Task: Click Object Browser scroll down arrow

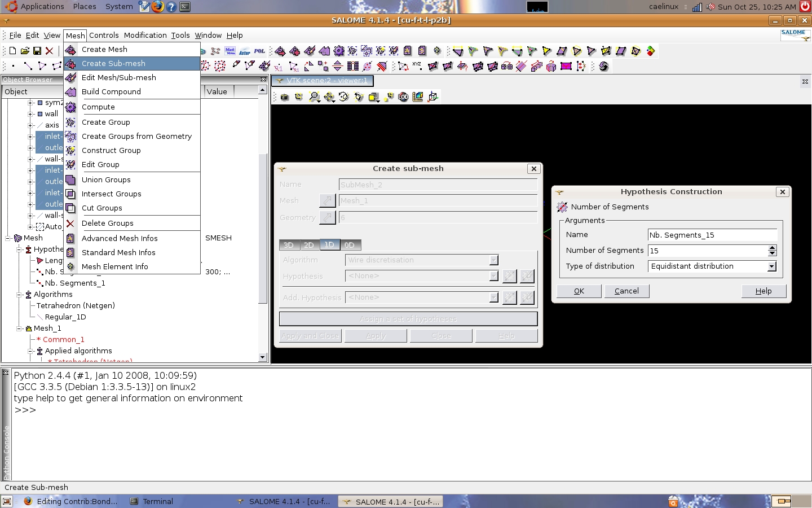Action: [263, 357]
